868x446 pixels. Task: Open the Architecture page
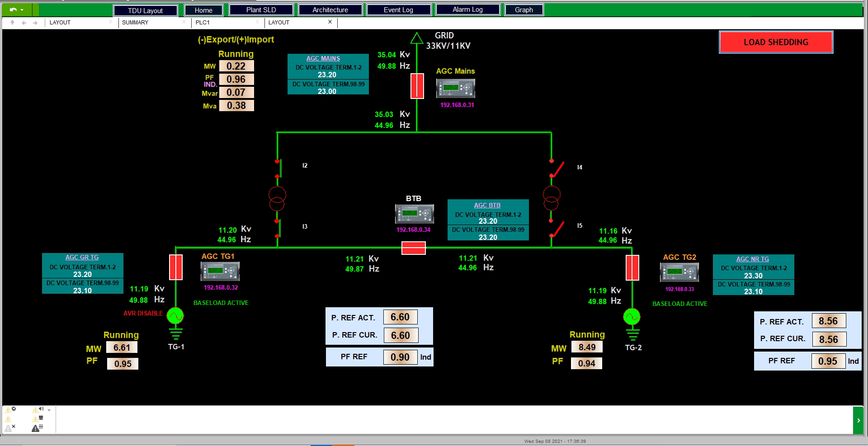click(330, 9)
